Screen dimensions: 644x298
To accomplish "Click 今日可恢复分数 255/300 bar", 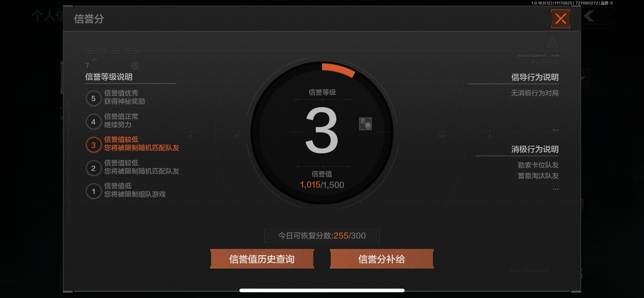I will tap(322, 236).
